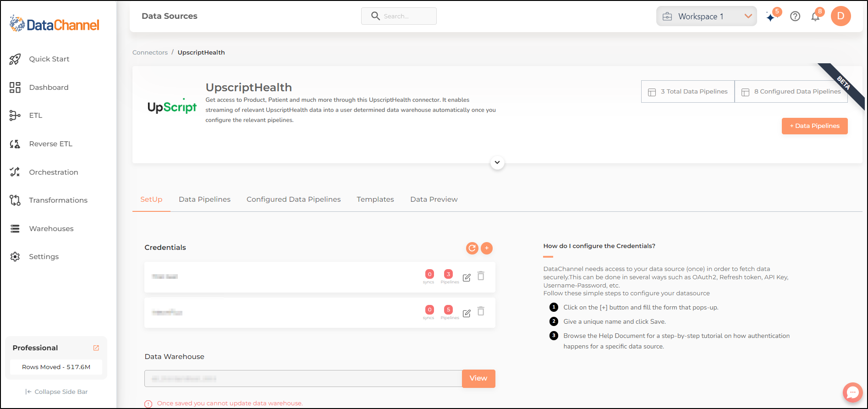The height and width of the screenshot is (409, 868).
Task: Switch to the Data Pipelines tab
Action: pos(204,199)
